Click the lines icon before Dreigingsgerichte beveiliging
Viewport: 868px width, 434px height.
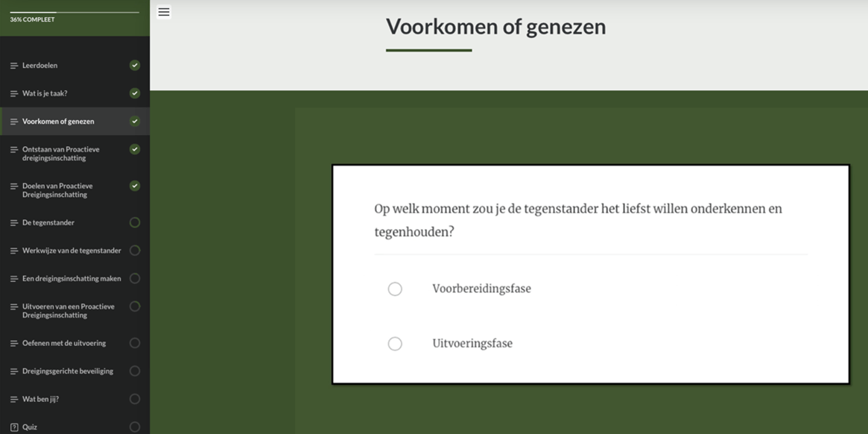14,371
